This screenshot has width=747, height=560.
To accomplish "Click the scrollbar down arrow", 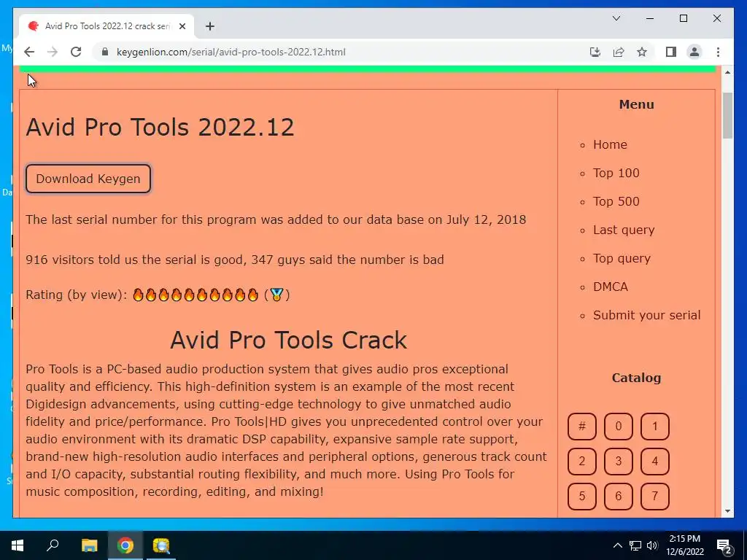I will (727, 511).
